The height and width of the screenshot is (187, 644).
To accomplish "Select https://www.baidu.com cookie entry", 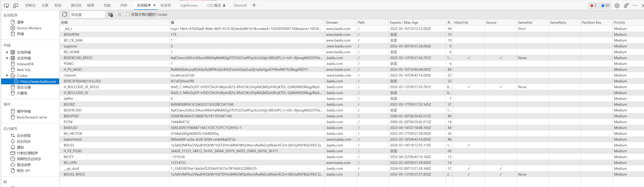I will tap(30, 81).
